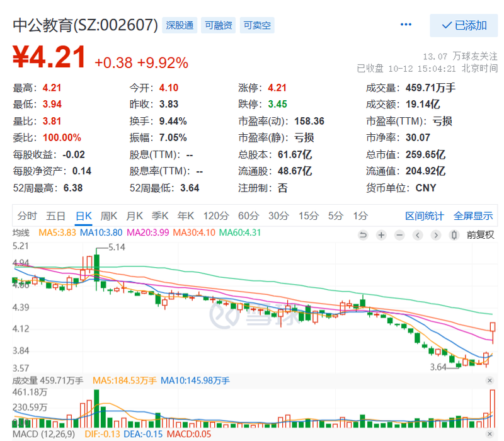Move chart to earlier dates with left arrow
Viewport: 504px width, 441px height.
pyautogui.click(x=418, y=235)
